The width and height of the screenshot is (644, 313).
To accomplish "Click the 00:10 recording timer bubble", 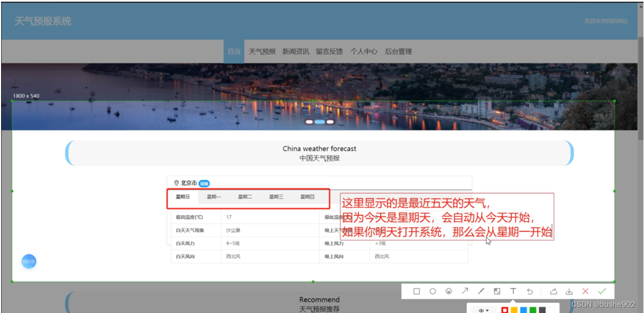I will pos(29,261).
